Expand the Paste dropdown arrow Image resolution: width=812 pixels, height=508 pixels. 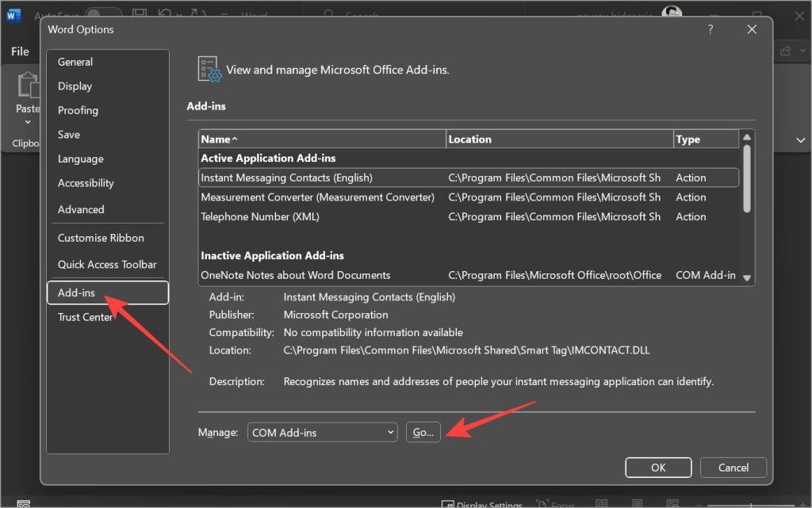[28, 122]
